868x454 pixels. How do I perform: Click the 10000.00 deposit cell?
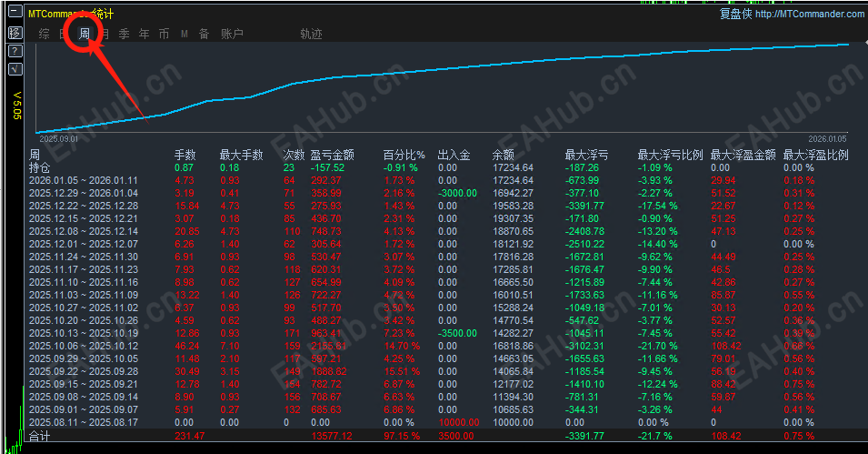[x=459, y=422]
